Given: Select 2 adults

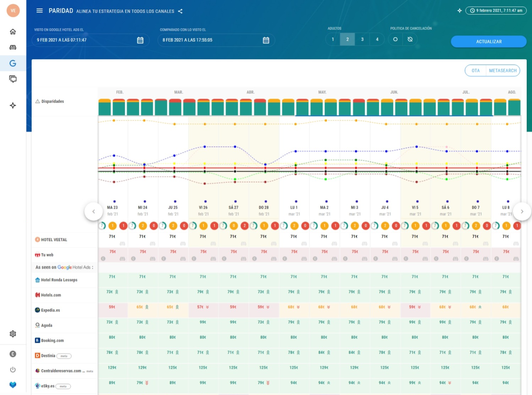Looking at the screenshot, I should tap(348, 39).
